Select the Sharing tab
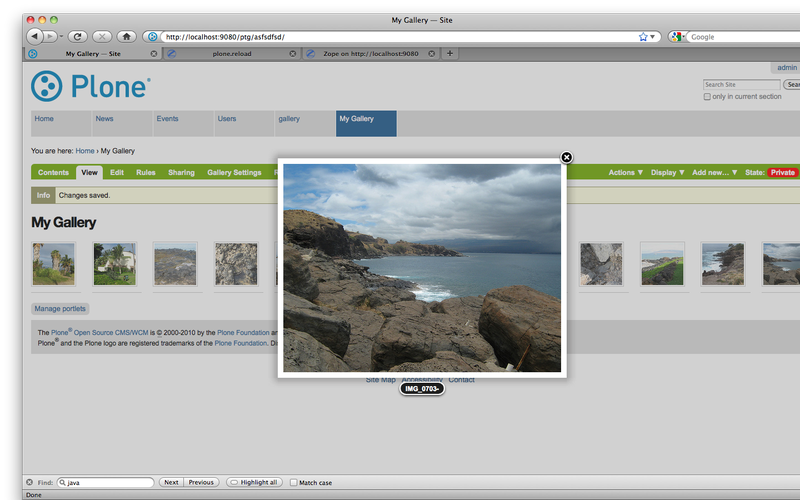This screenshot has height=500, width=800. [x=181, y=172]
